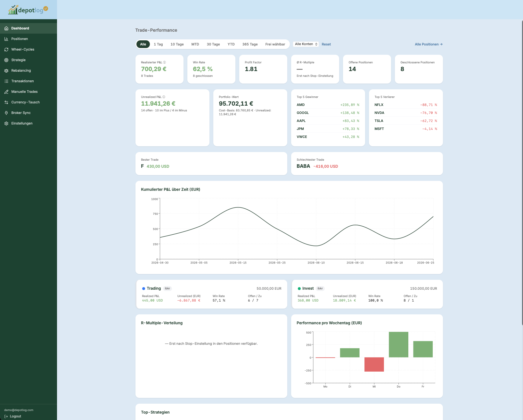523x420 pixels.
Task: Click AAPL gainer row
Action: [328, 121]
